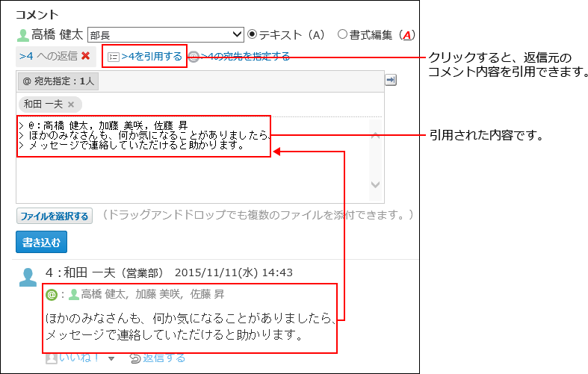Image resolution: width=588 pixels, height=374 pixels.
Task: Click the 佐藤 昇 name in comment 4
Action: (x=207, y=294)
